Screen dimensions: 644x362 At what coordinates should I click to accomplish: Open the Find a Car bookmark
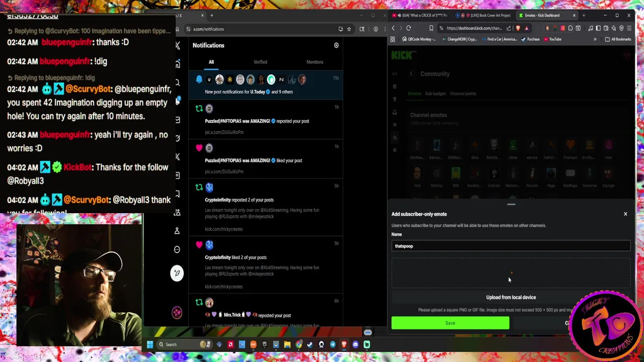click(499, 39)
